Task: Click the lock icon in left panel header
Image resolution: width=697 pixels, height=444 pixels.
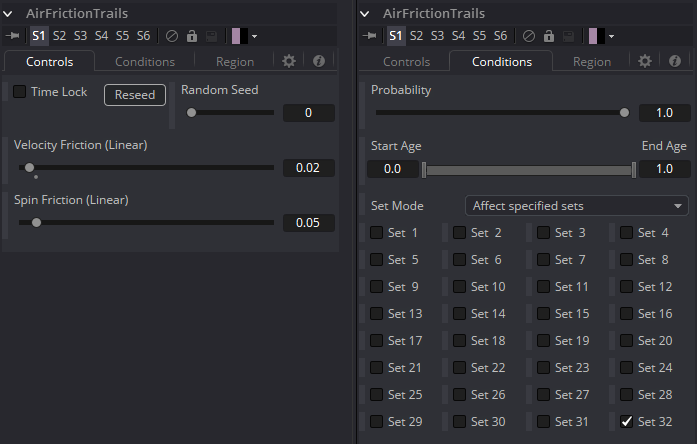Action: point(192,36)
